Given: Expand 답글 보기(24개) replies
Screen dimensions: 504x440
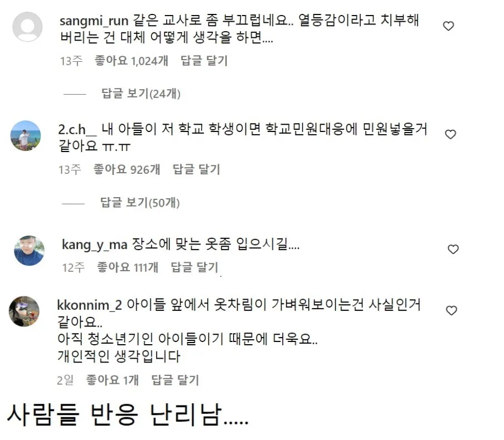Looking at the screenshot, I should (141, 94).
